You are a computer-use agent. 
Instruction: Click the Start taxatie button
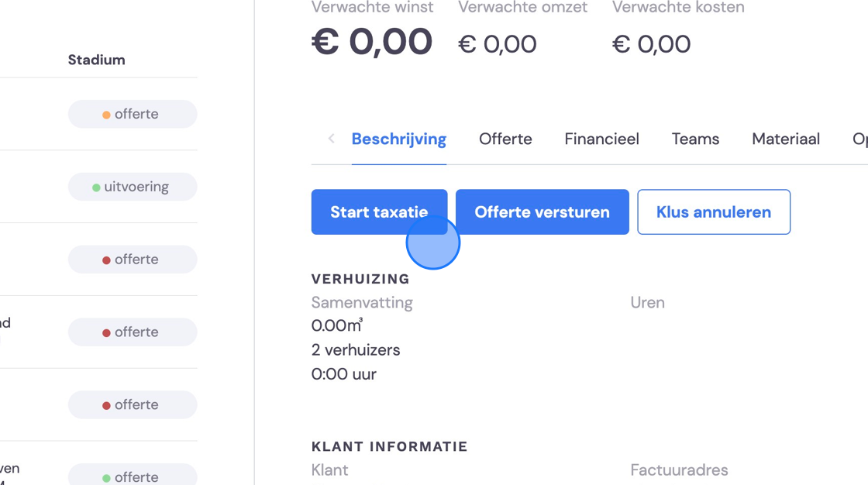[x=379, y=212]
